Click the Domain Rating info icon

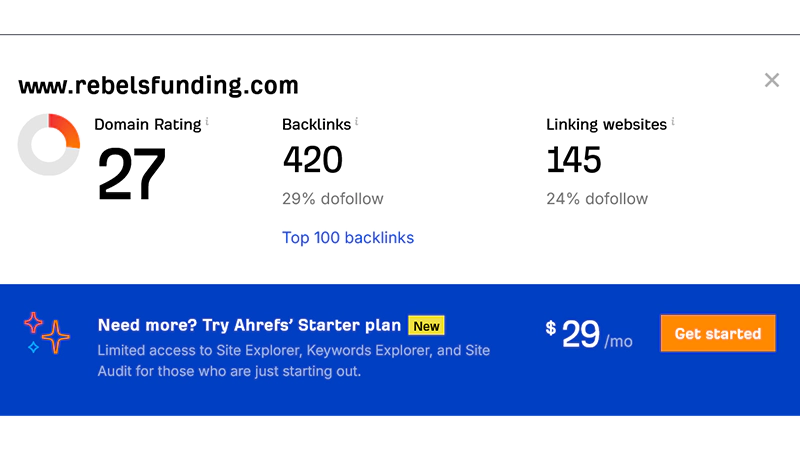click(x=207, y=122)
